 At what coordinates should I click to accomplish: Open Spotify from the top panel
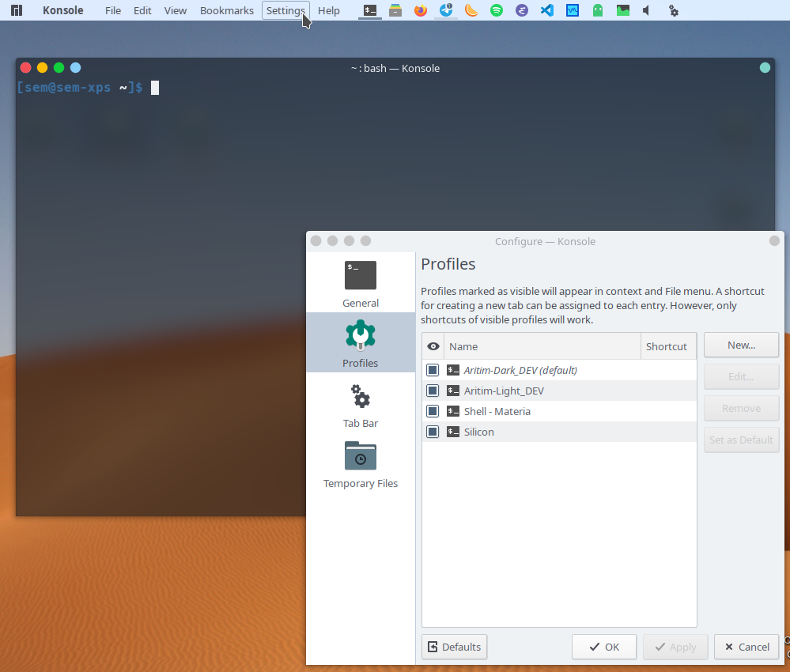(497, 10)
